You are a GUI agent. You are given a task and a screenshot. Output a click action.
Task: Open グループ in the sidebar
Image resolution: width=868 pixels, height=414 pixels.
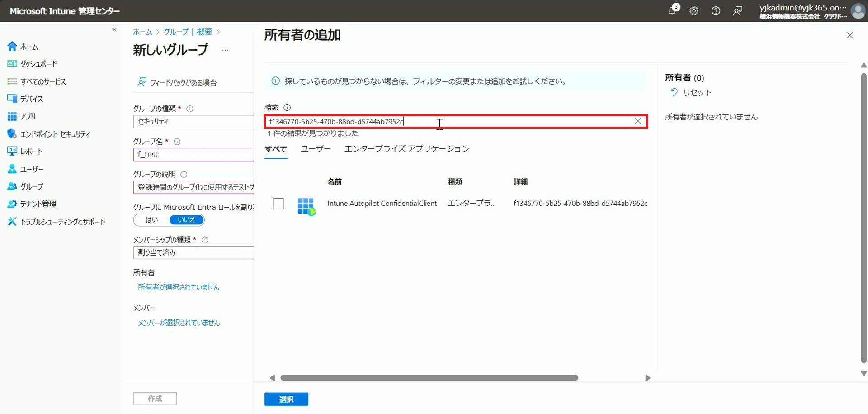25,186
